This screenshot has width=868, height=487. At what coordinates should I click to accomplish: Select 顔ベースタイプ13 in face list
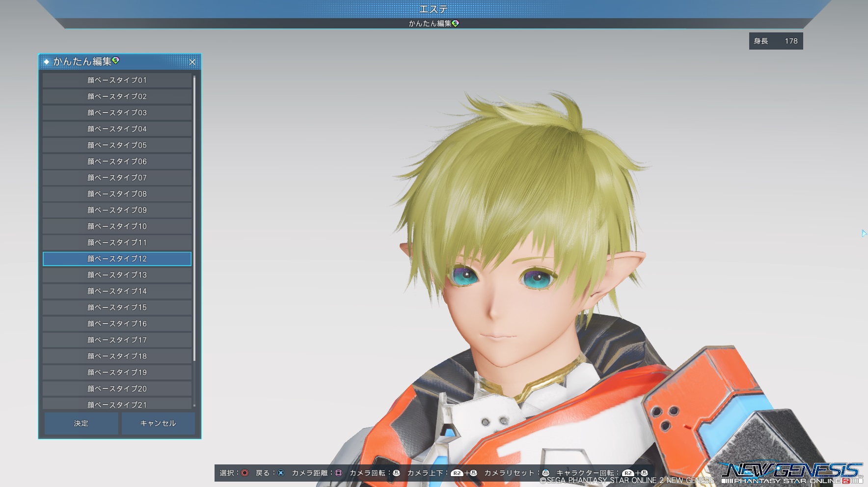117,275
